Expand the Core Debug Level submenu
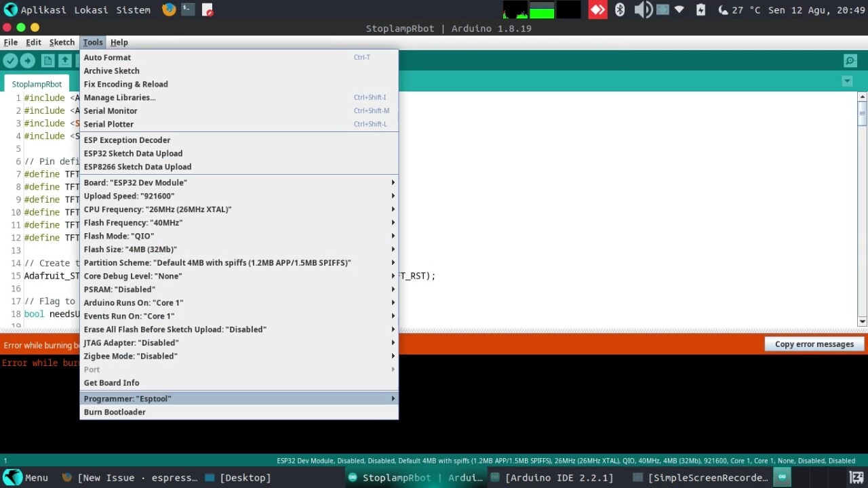868x488 pixels. [239, 276]
